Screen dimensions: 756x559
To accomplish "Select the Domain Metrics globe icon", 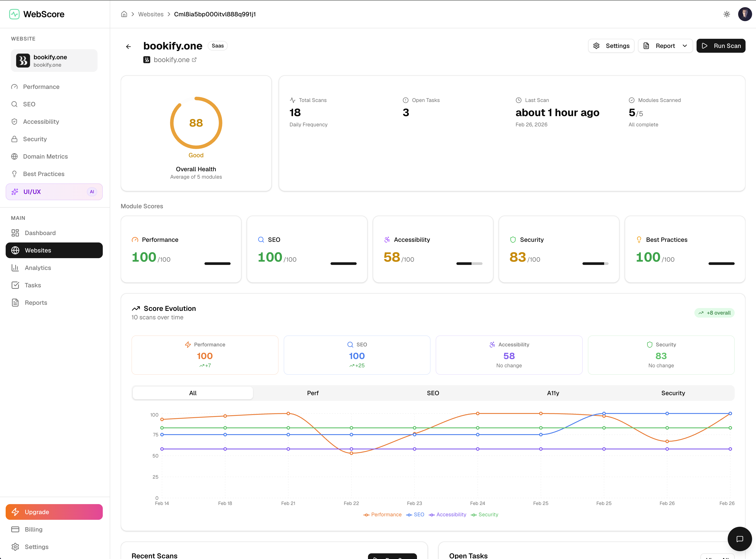I will [15, 156].
